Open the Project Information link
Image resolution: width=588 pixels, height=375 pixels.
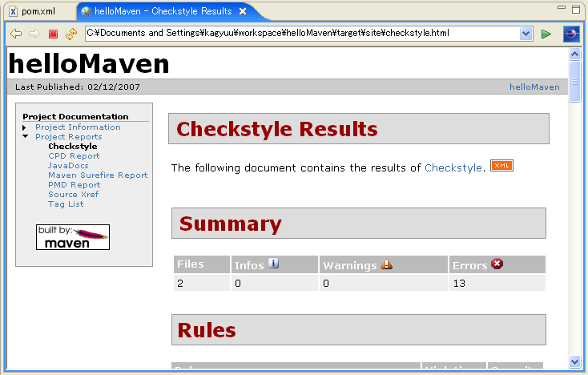pyautogui.click(x=78, y=127)
